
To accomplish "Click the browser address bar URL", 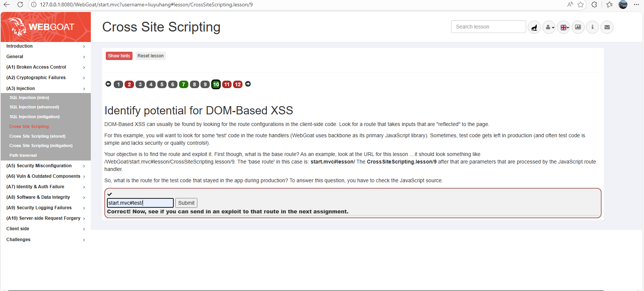I will tap(146, 4).
